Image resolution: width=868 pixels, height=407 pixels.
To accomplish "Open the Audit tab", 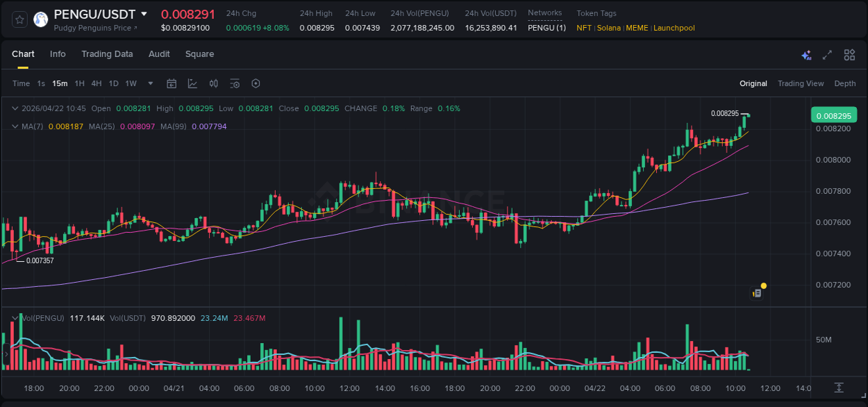I will click(x=159, y=53).
